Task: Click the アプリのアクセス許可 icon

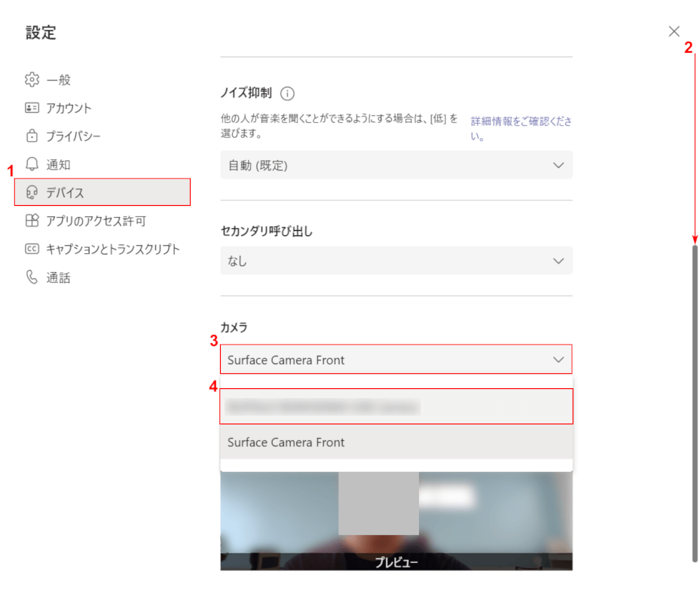Action: pyautogui.click(x=32, y=220)
